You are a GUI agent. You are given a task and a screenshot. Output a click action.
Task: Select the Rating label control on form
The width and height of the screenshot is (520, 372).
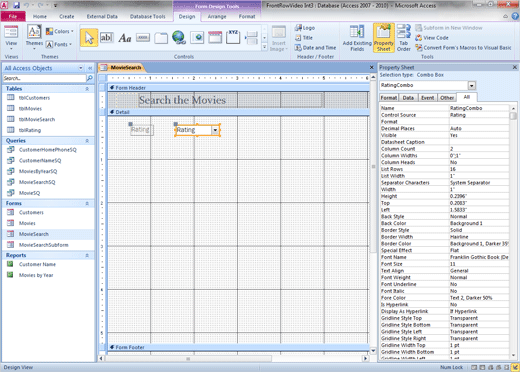pyautogui.click(x=141, y=130)
